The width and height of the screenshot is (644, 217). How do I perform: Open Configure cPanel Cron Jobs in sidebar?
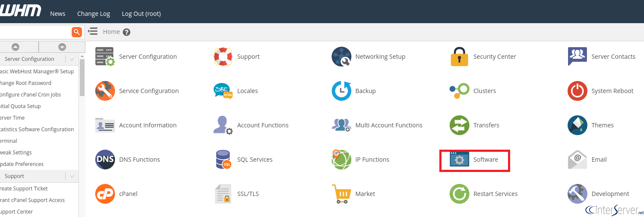(x=30, y=95)
